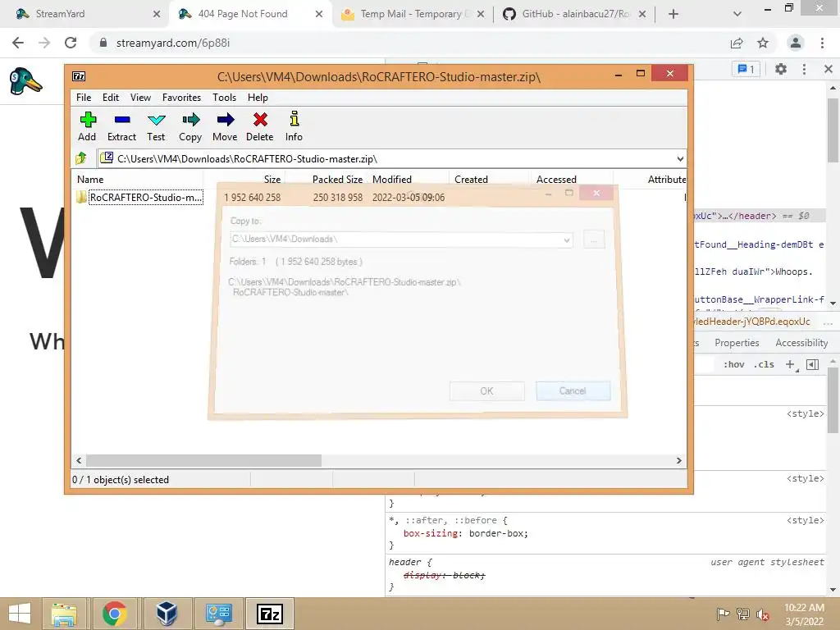Sort by the Size column
The height and width of the screenshot is (630, 840).
(244, 180)
